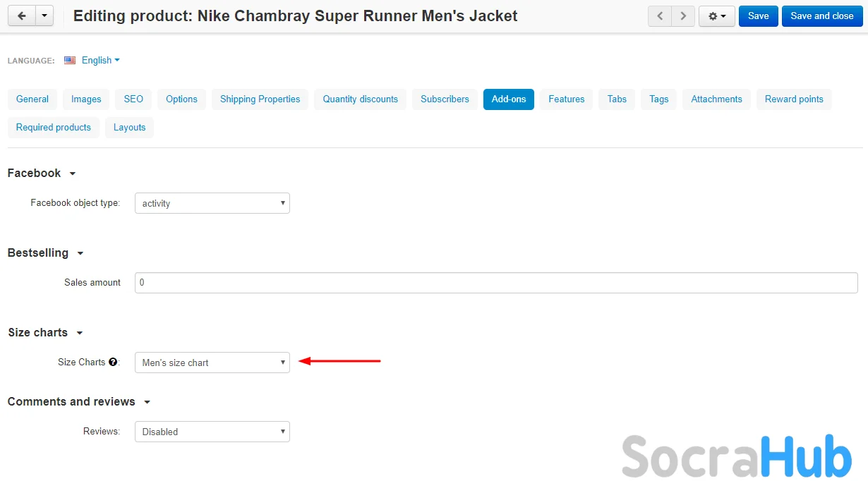
Task: Click the Save button
Action: 758,16
